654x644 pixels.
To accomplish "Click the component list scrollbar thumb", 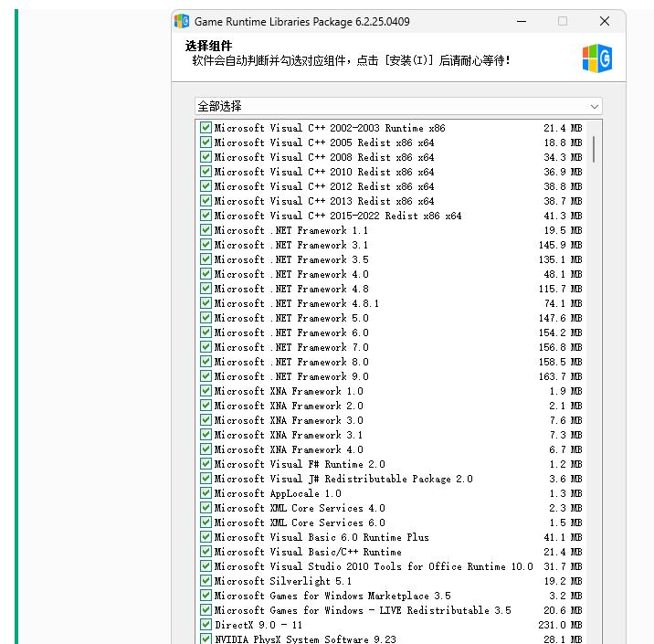I will coord(594,149).
